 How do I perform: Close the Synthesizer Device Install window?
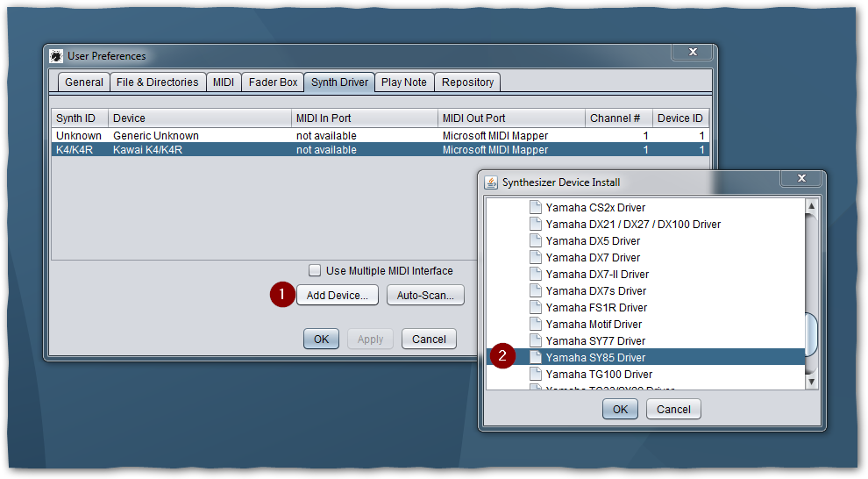tap(801, 178)
